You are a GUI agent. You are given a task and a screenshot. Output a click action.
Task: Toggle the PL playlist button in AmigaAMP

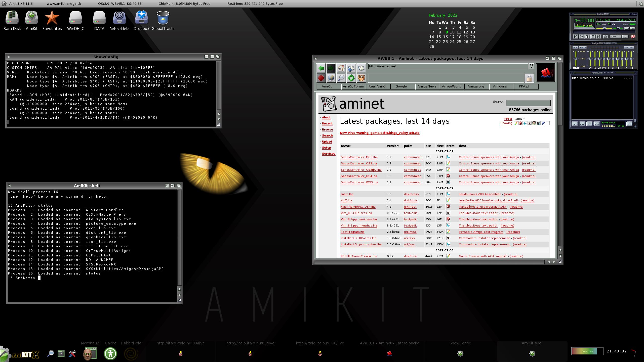pos(632,28)
